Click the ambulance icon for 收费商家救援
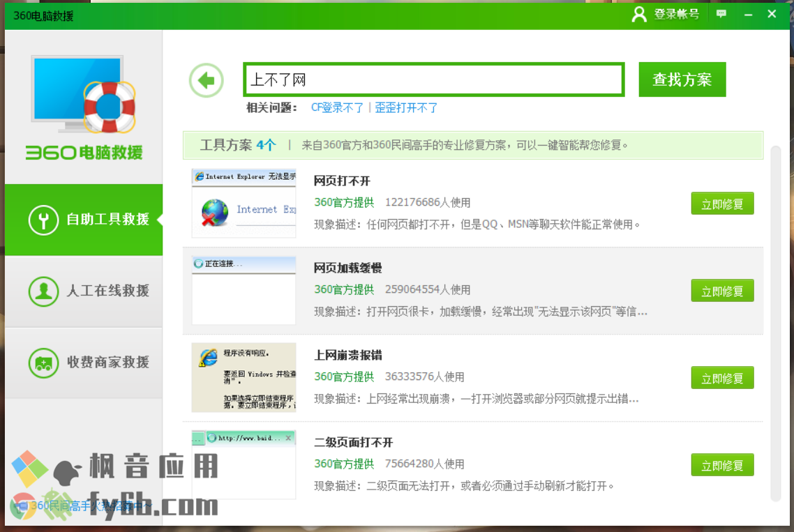Screen dimensions: 794x532 point(43,363)
